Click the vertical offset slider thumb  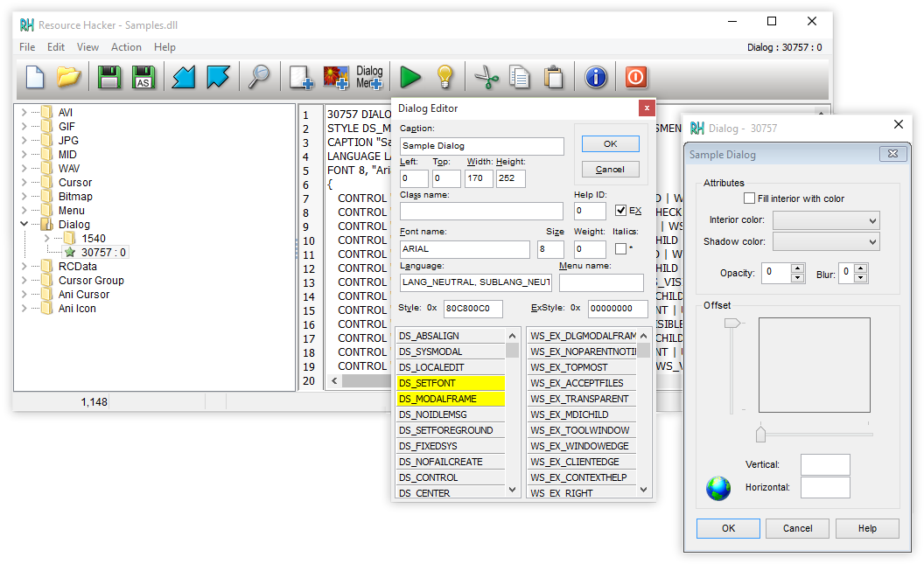pyautogui.click(x=732, y=324)
